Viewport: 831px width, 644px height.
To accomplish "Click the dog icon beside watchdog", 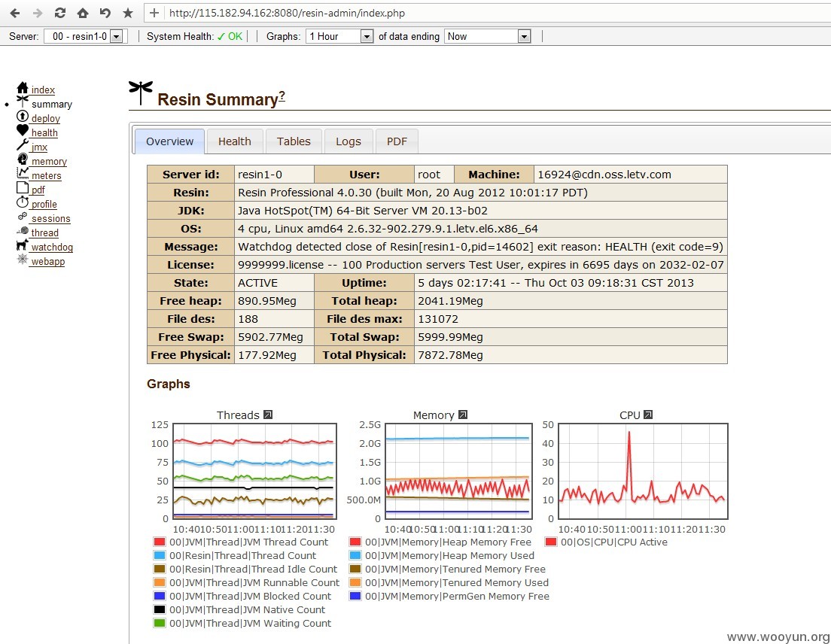I will click(23, 245).
